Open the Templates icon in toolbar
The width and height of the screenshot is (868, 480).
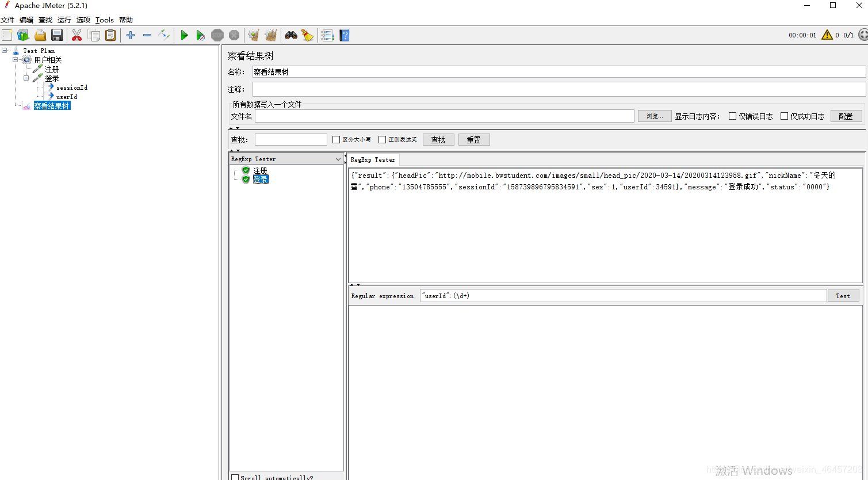[23, 36]
